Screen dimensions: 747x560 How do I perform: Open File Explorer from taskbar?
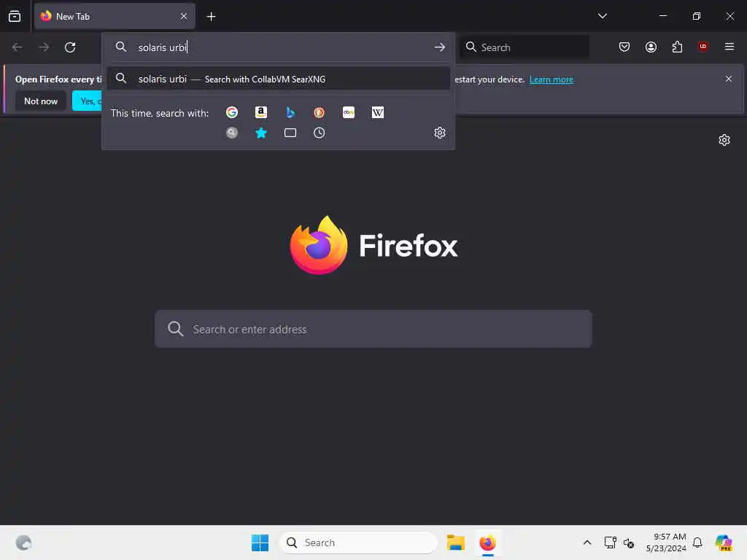455,542
